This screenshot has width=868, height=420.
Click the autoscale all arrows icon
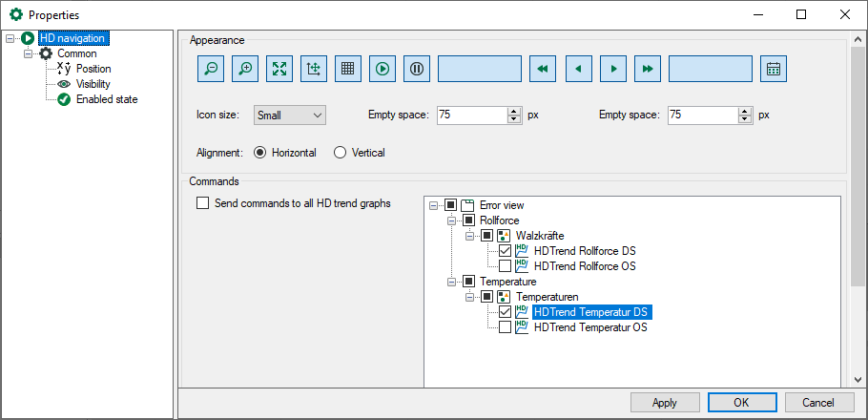(279, 69)
